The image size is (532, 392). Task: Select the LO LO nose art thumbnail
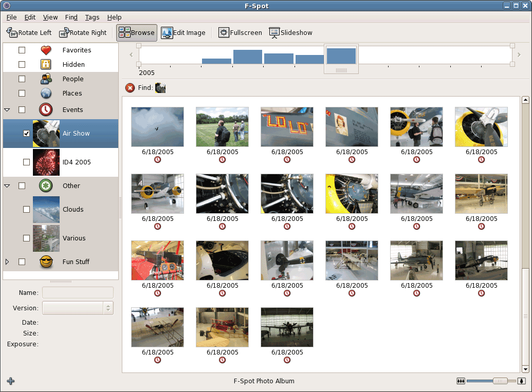[287, 127]
